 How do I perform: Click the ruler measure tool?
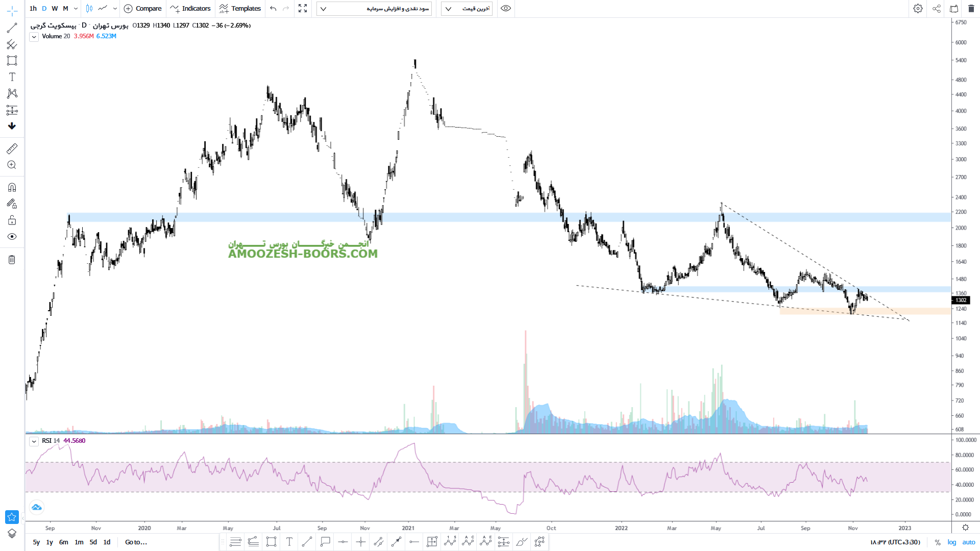click(12, 148)
